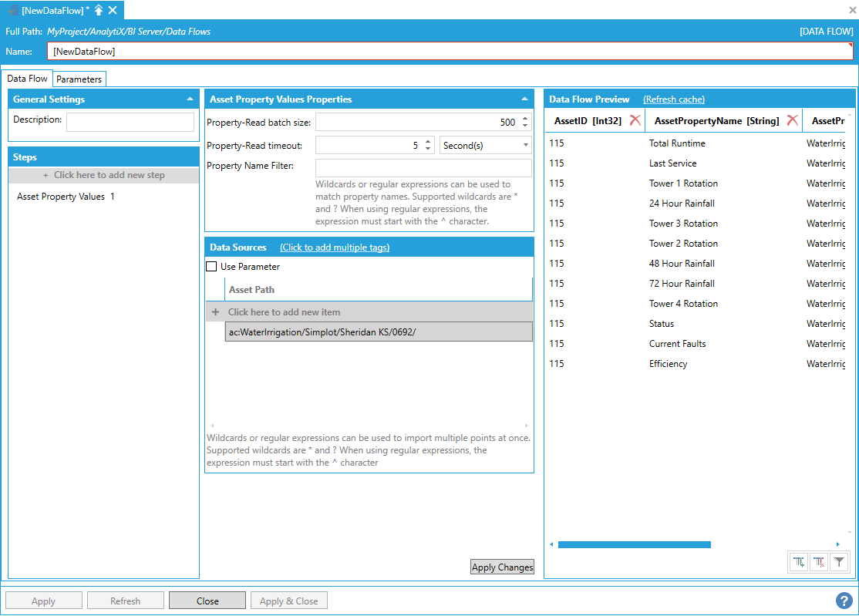Image resolution: width=859 pixels, height=616 pixels.
Task: Open help via the question mark icon
Action: (844, 601)
